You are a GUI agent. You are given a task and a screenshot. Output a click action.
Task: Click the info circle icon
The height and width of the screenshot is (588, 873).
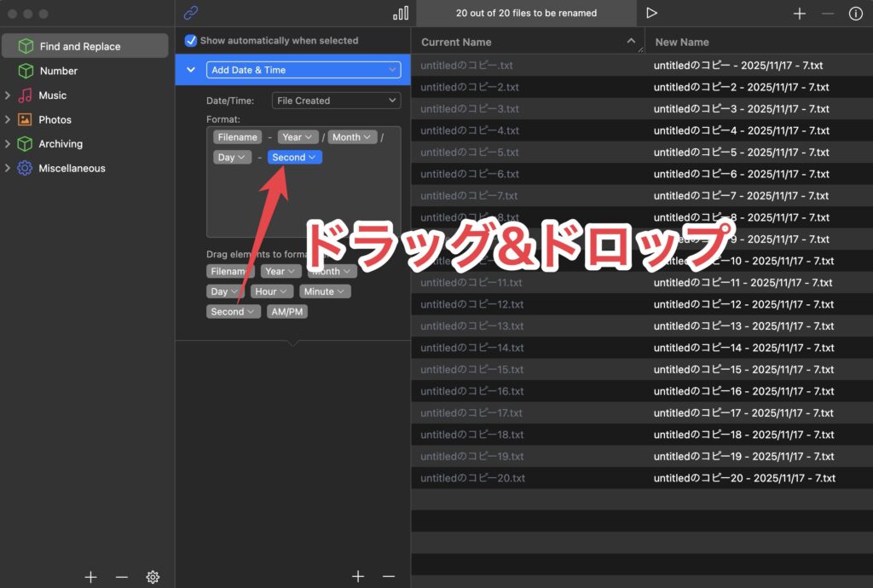tap(855, 14)
